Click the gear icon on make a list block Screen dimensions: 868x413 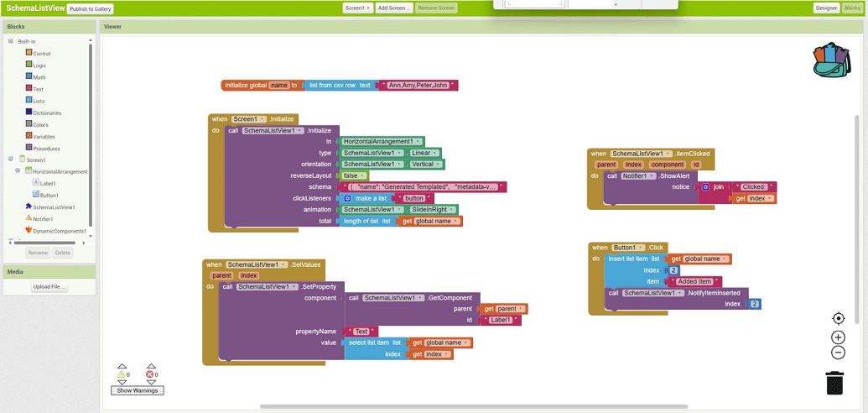point(348,199)
